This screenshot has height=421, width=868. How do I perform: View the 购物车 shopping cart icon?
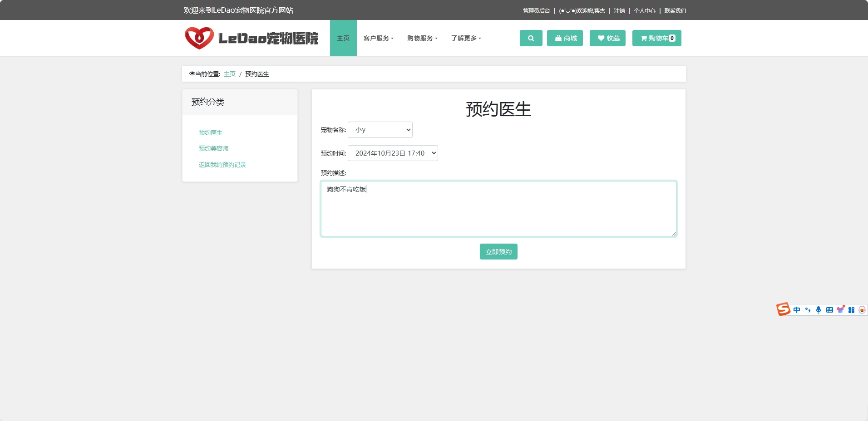pos(656,38)
